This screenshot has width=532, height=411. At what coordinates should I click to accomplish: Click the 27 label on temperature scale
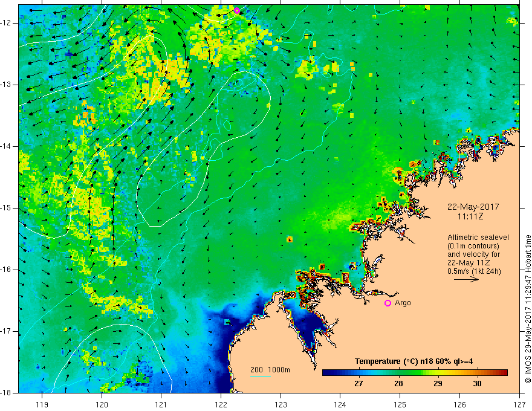[x=358, y=384]
